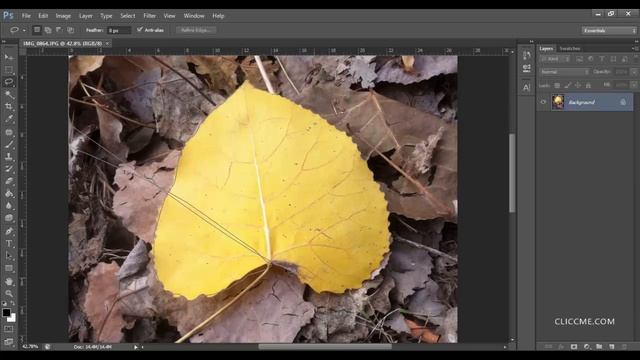Select the Lasso tool in toolbox
640x360 pixels.
[9, 82]
